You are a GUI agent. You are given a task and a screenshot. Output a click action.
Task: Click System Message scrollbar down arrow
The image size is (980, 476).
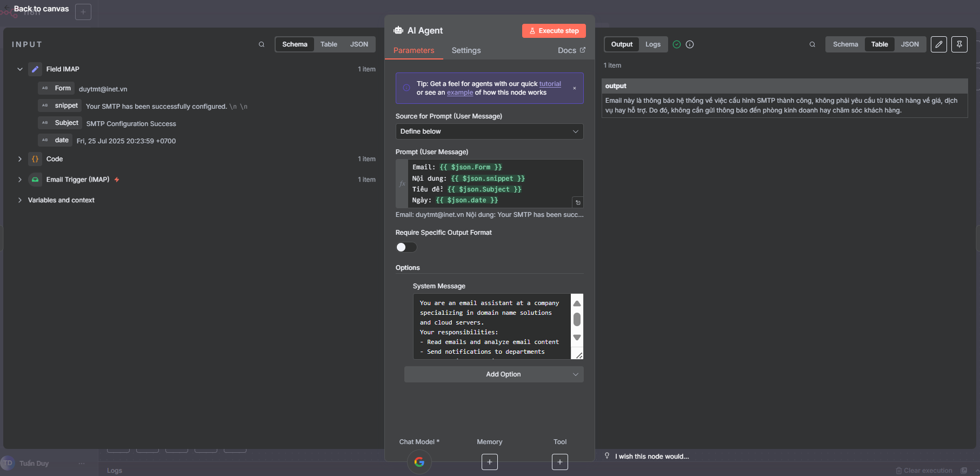(x=577, y=338)
